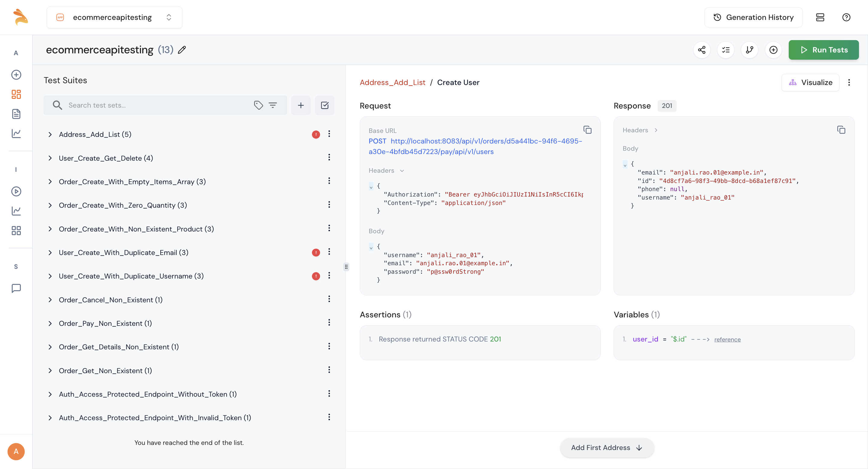This screenshot has width=868, height=469.
Task: Click the plus-circle icon beside Run Tests
Action: 773,50
